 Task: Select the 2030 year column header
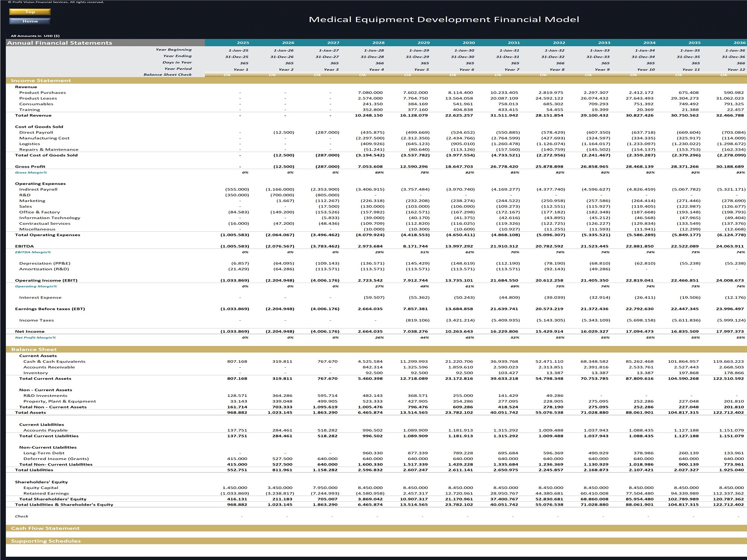point(469,43)
